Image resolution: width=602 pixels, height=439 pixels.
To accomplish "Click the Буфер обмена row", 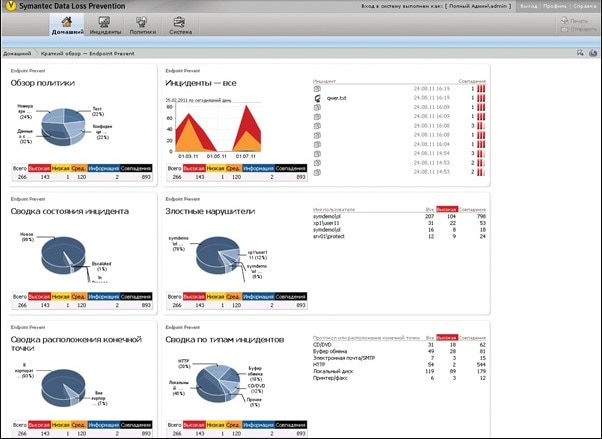I will [x=399, y=351].
